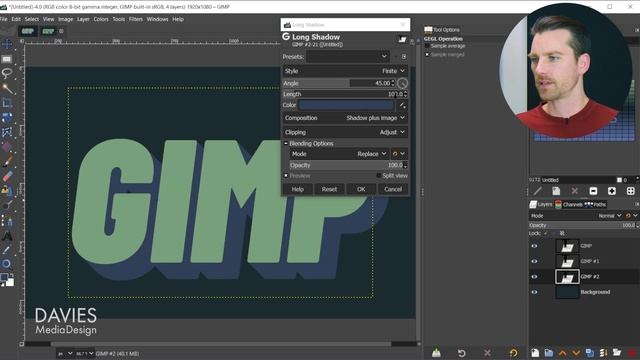Duplicate the selected layer
Viewport: 640px width, 360px height.
click(590, 353)
